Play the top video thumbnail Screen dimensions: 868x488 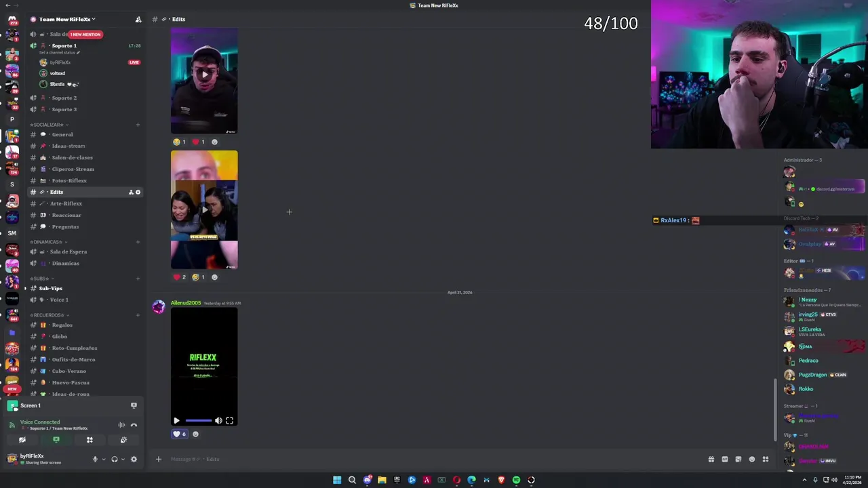204,80
